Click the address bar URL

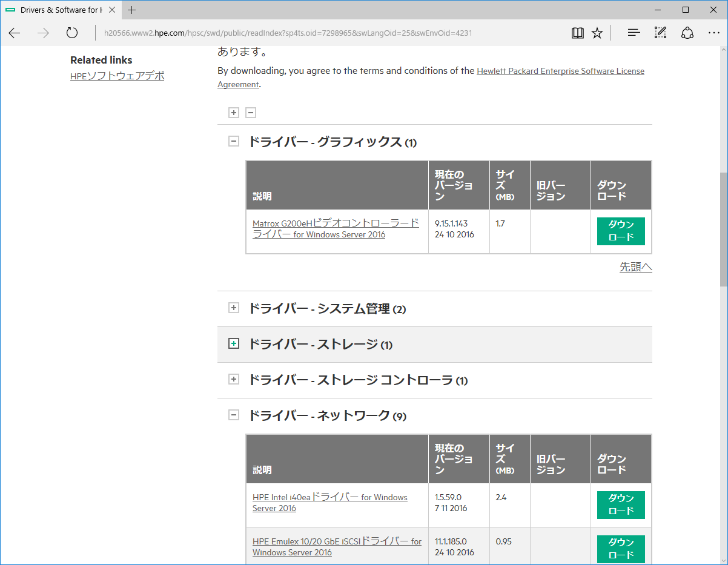click(x=288, y=33)
